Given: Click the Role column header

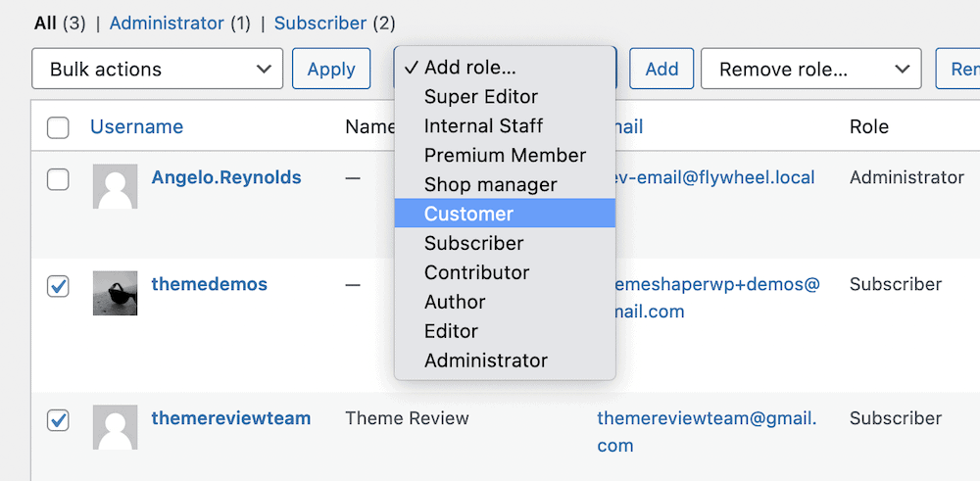Looking at the screenshot, I should pos(868,126).
